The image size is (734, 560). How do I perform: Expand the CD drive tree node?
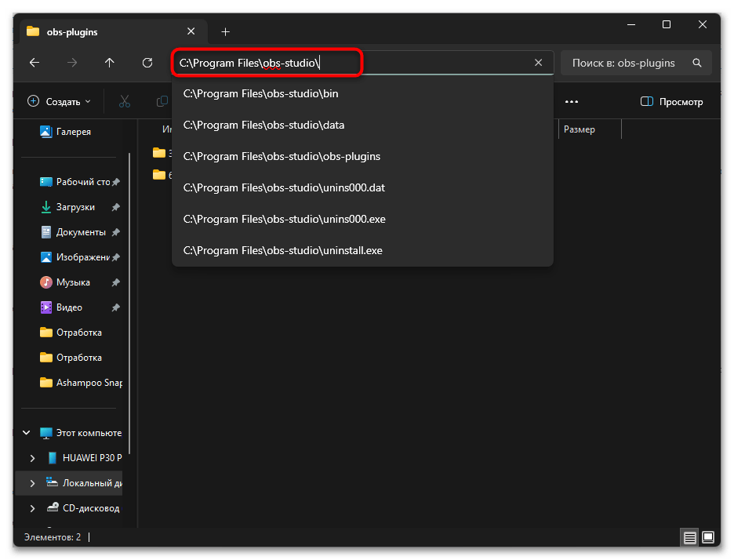click(x=32, y=508)
